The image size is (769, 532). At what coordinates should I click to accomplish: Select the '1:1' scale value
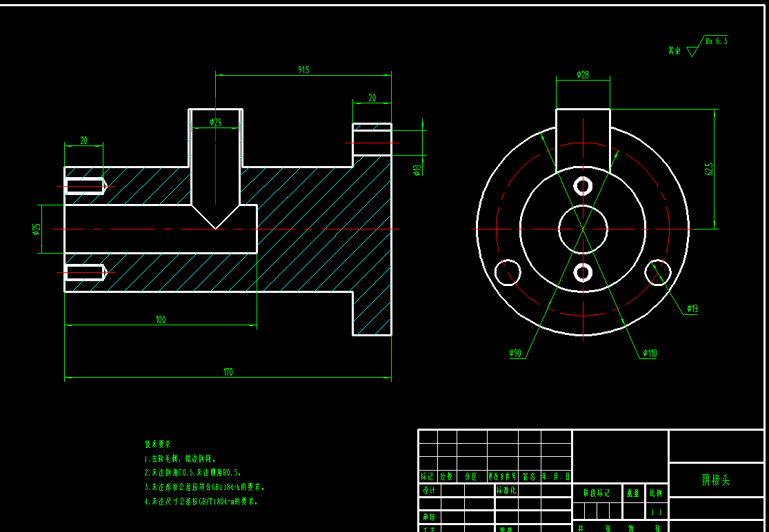click(x=656, y=512)
